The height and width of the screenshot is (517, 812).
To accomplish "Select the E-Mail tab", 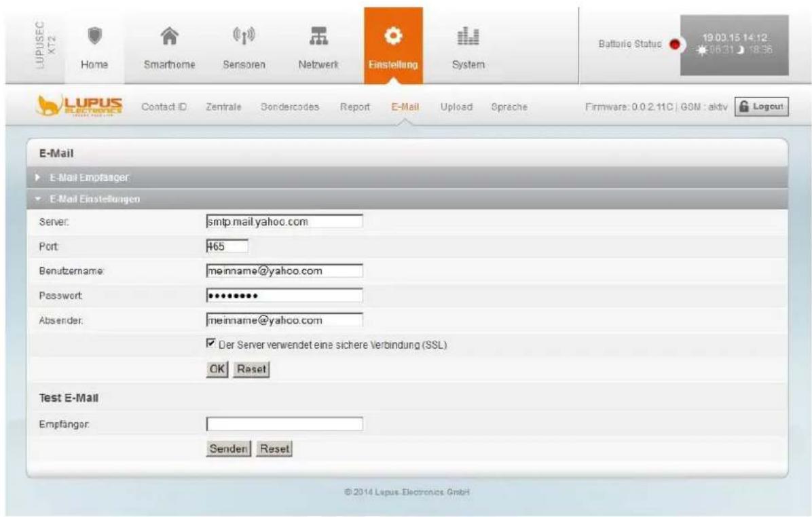I will (405, 107).
